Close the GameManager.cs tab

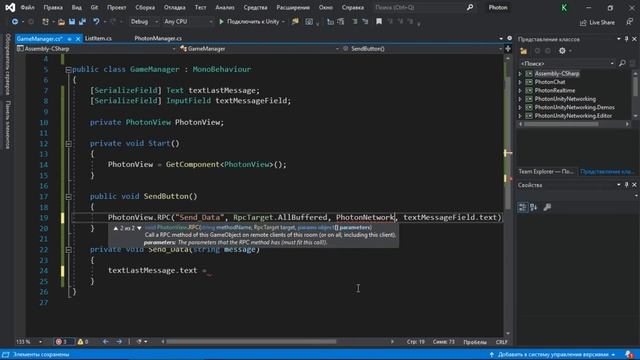pyautogui.click(x=78, y=39)
